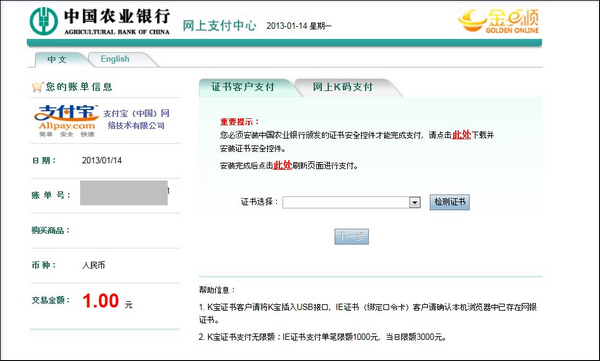The image size is (600, 361).
Task: Click the 交易金额 label
Action: 51,300
